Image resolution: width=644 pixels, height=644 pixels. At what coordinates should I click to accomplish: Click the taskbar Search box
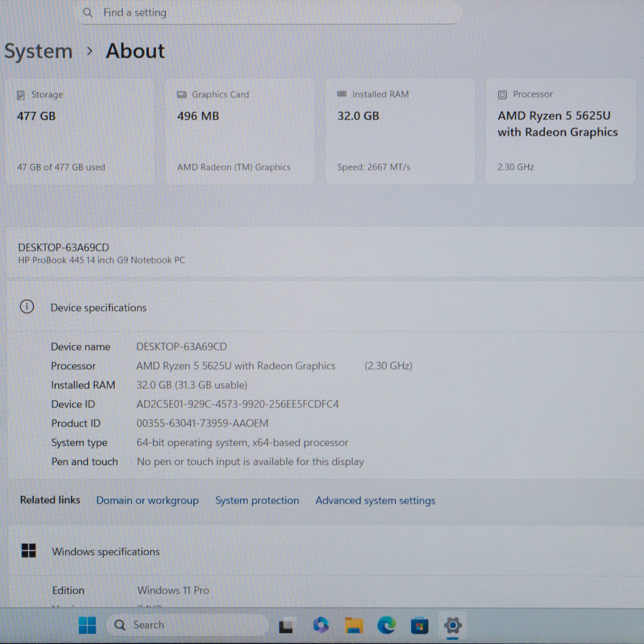coord(188,625)
